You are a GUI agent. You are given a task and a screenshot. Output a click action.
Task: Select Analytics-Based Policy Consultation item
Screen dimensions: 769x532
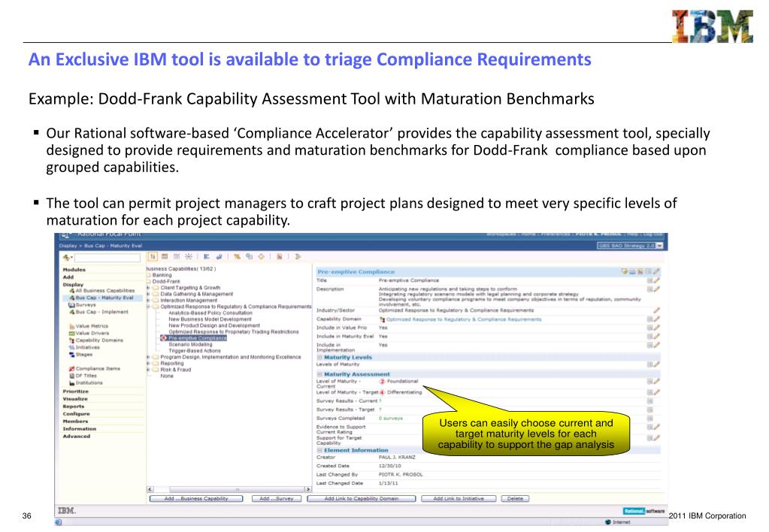pyautogui.click(x=210, y=313)
